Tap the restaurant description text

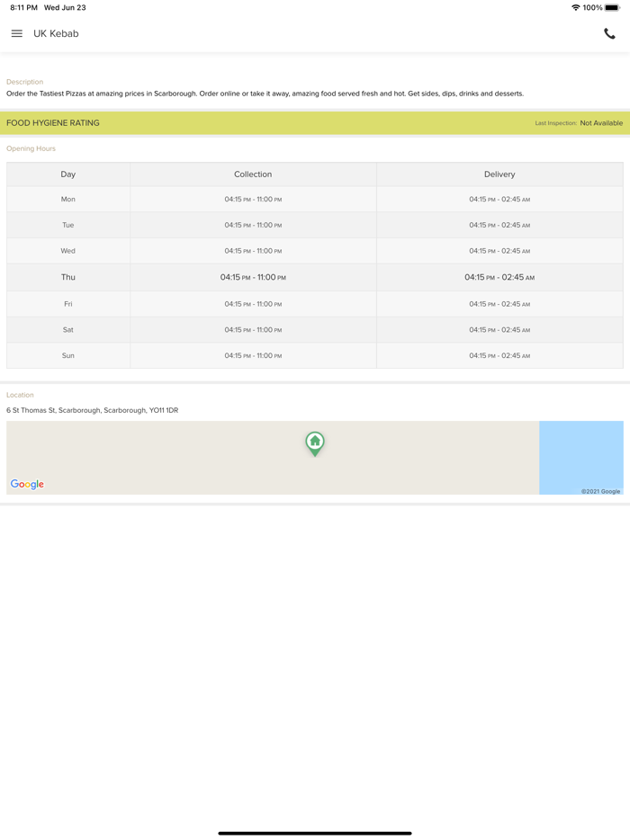tap(265, 94)
